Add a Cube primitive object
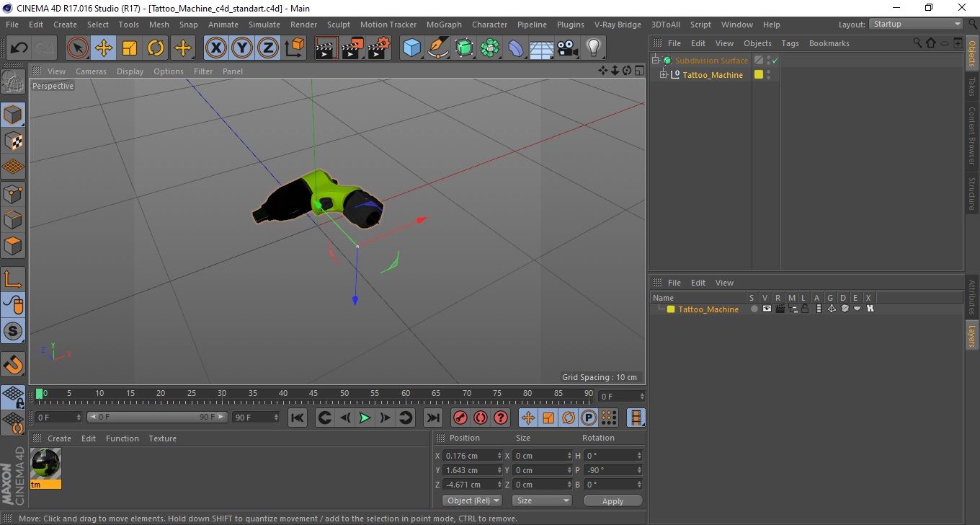Viewport: 980px width, 525px height. coord(412,48)
